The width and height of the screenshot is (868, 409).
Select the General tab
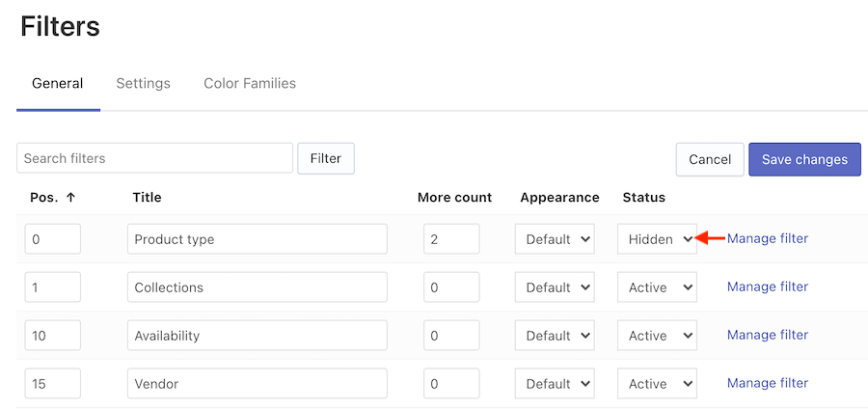tap(58, 84)
